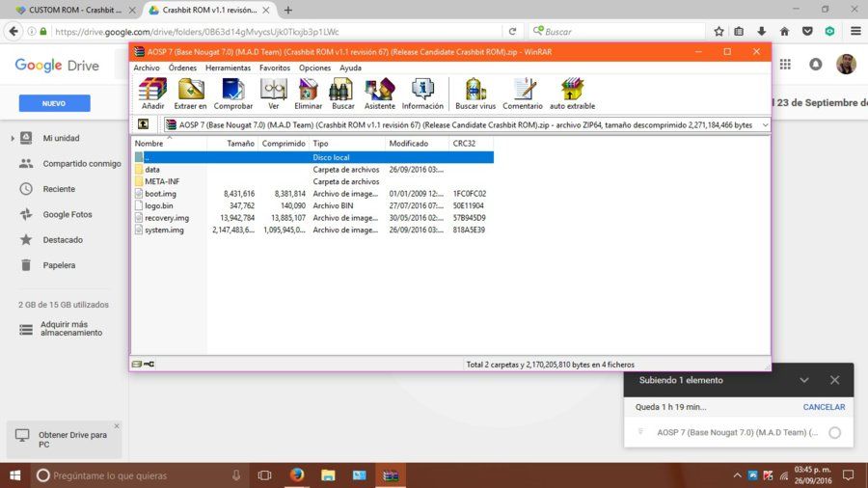Click Adquirir más almacenamiento

(x=70, y=329)
